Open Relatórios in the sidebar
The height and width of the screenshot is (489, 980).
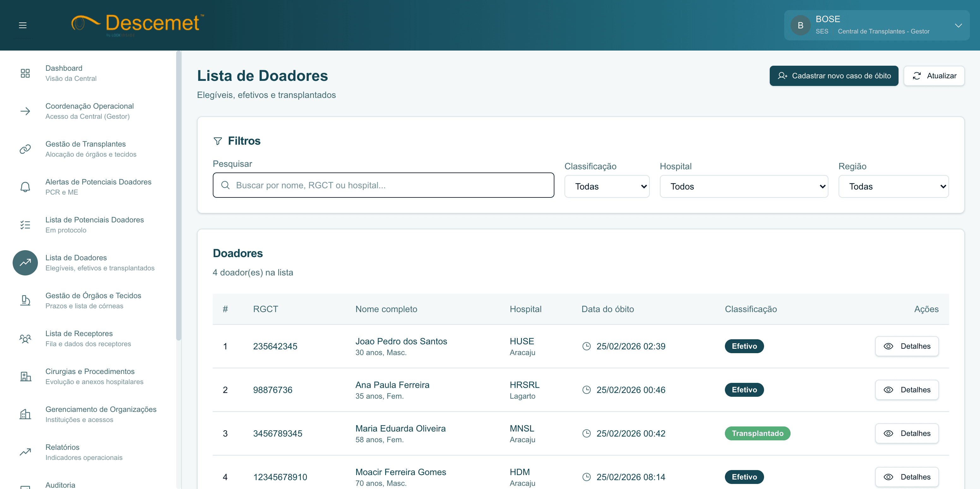click(63, 447)
